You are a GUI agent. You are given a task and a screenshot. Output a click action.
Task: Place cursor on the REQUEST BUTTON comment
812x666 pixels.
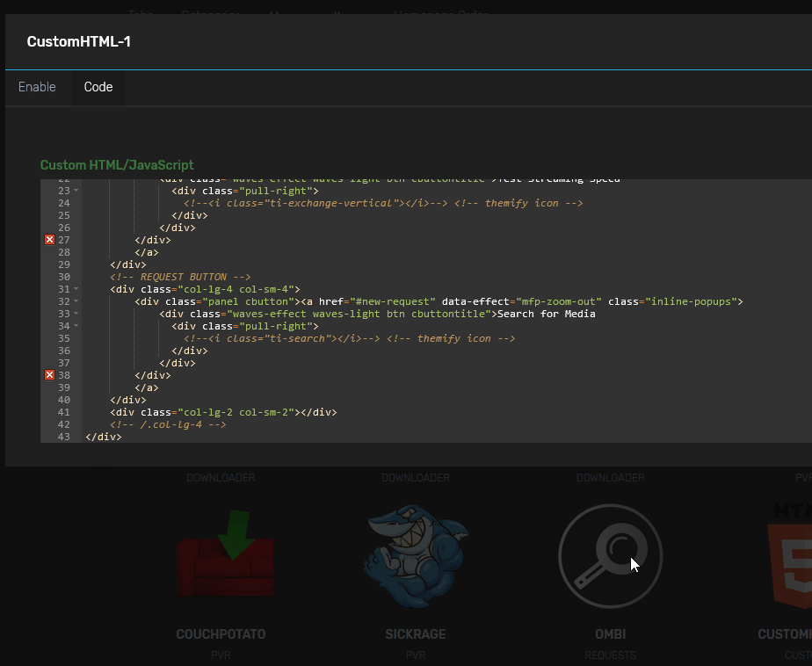[x=180, y=277]
